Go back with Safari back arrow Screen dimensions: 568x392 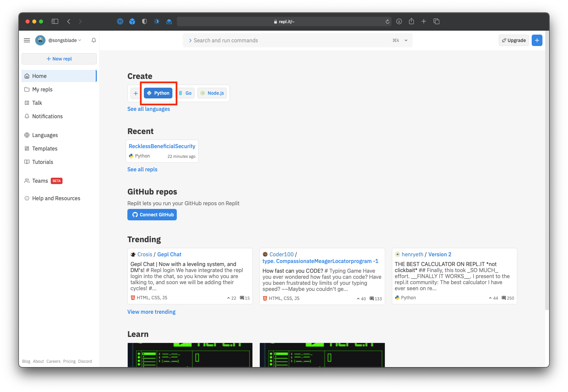pyautogui.click(x=69, y=21)
